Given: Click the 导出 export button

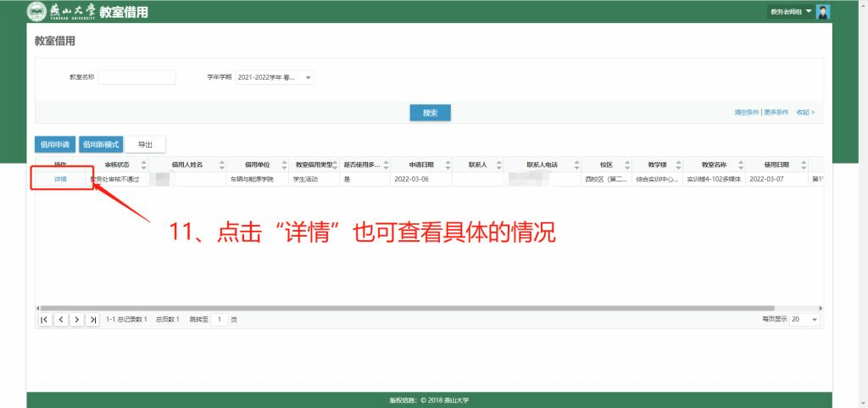Looking at the screenshot, I should click(x=145, y=144).
